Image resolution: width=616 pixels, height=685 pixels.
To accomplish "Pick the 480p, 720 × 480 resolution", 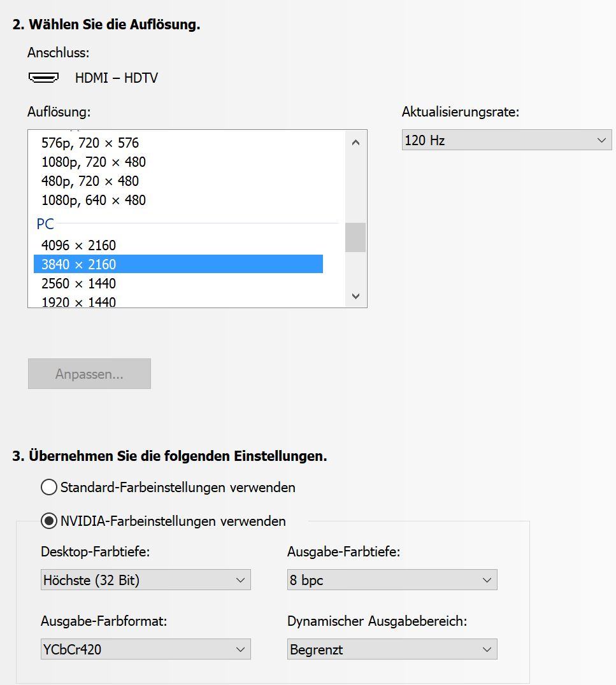I will (178, 181).
